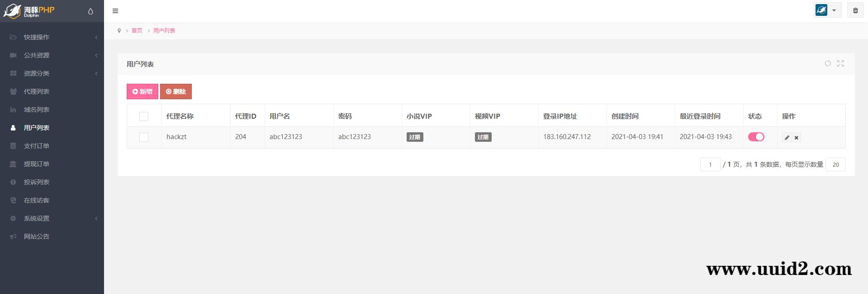
Task: Click the per-page count input field
Action: click(835, 164)
